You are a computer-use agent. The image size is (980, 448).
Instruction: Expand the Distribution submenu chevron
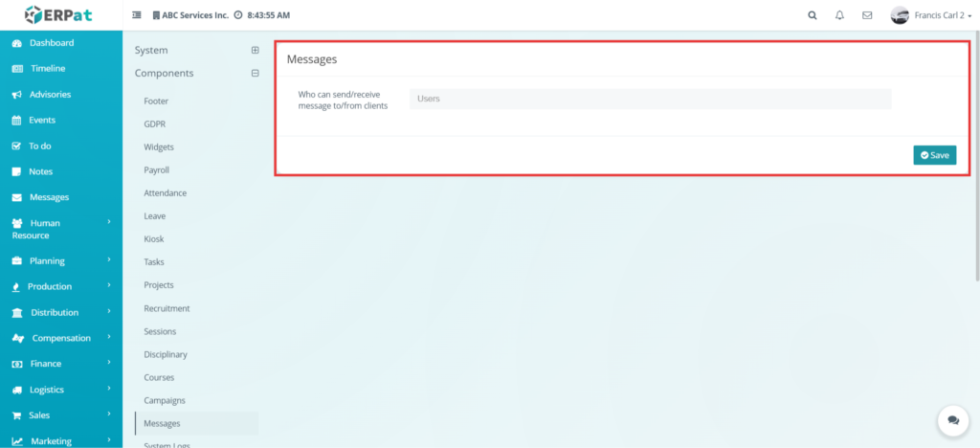[x=109, y=310]
